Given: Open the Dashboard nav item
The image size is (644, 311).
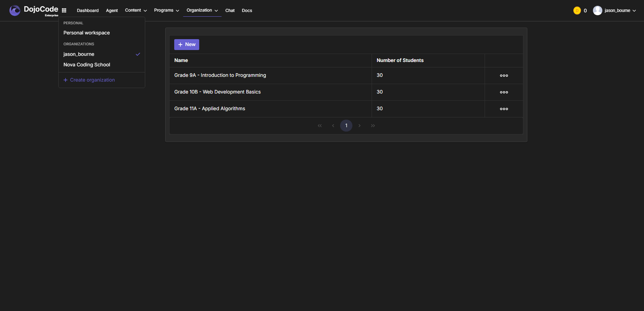Looking at the screenshot, I should (x=88, y=11).
